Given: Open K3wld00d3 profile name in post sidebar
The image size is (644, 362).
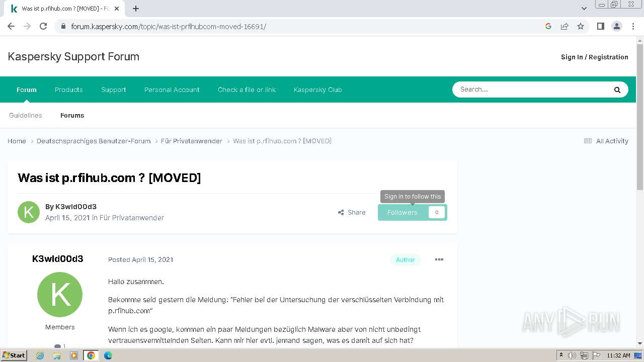Looking at the screenshot, I should [58, 259].
